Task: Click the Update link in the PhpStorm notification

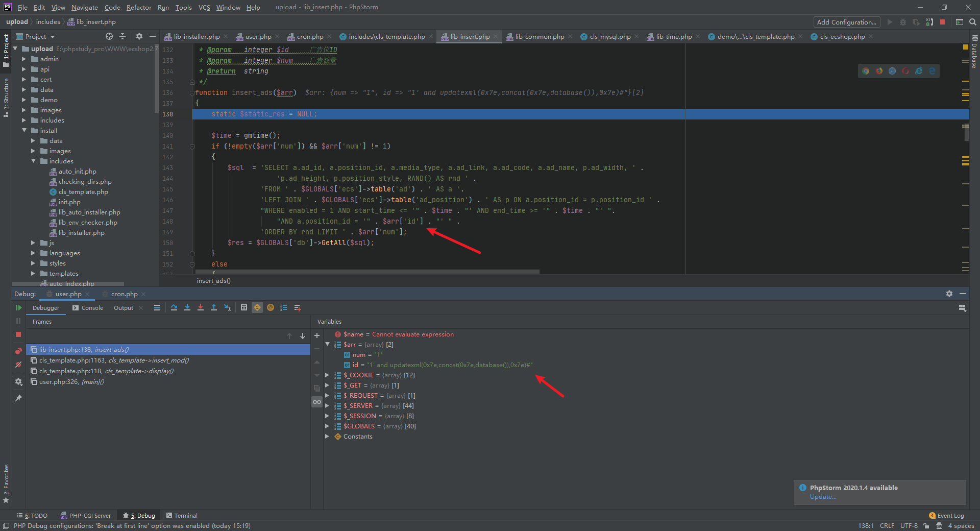Action: point(823,496)
